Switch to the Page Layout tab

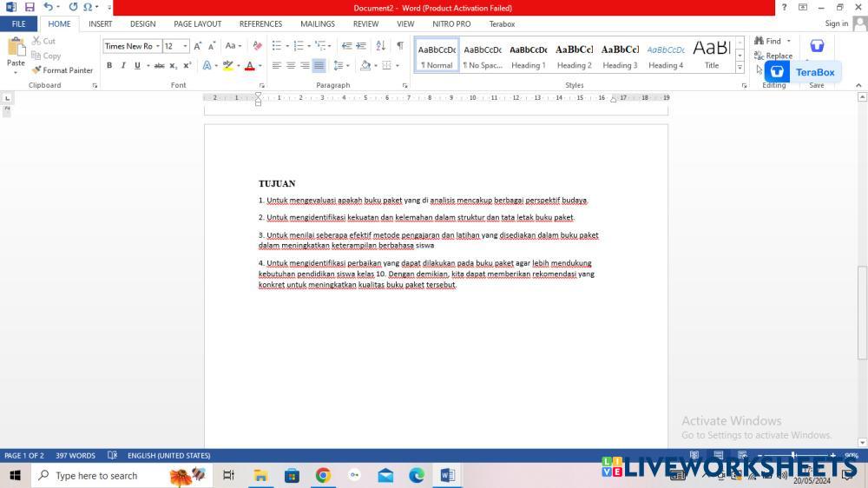point(197,24)
